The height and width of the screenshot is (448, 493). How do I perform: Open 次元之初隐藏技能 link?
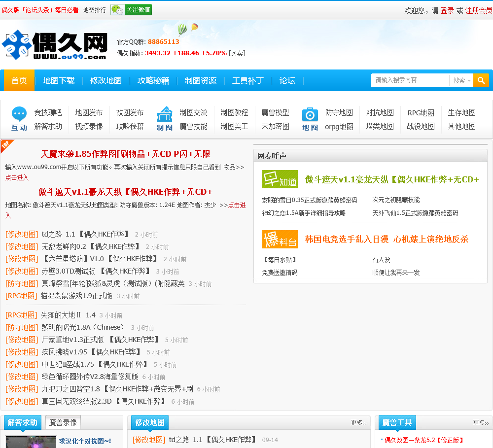click(x=396, y=200)
